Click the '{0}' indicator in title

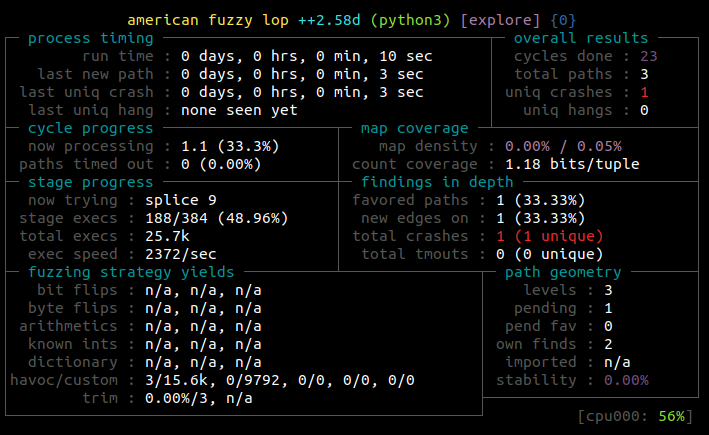pyautogui.click(x=563, y=20)
